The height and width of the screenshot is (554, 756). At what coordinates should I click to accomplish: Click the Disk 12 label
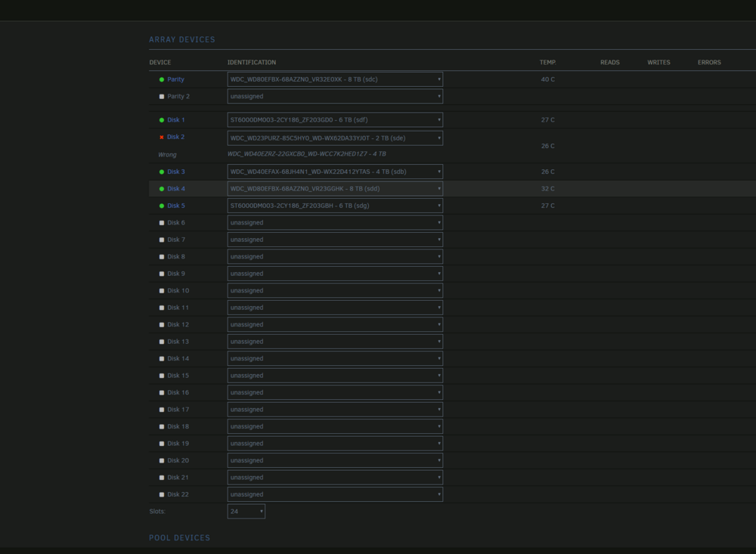click(x=178, y=325)
